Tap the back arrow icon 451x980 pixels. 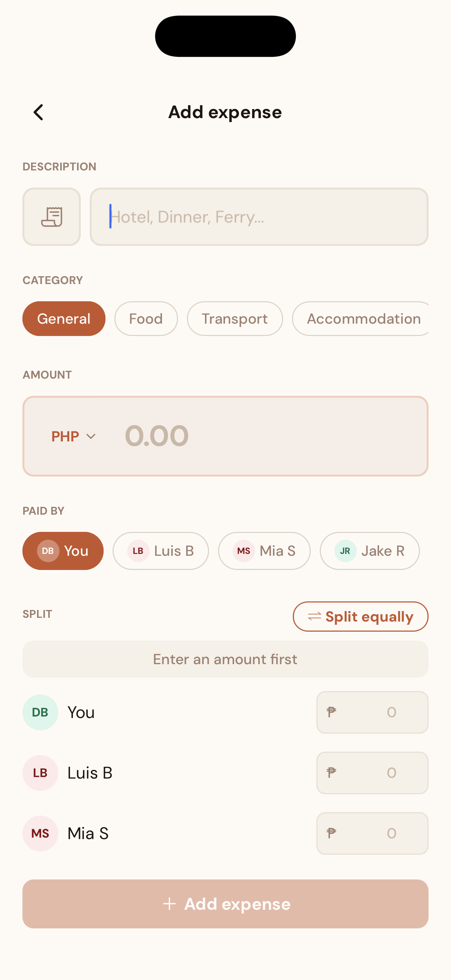pyautogui.click(x=39, y=112)
